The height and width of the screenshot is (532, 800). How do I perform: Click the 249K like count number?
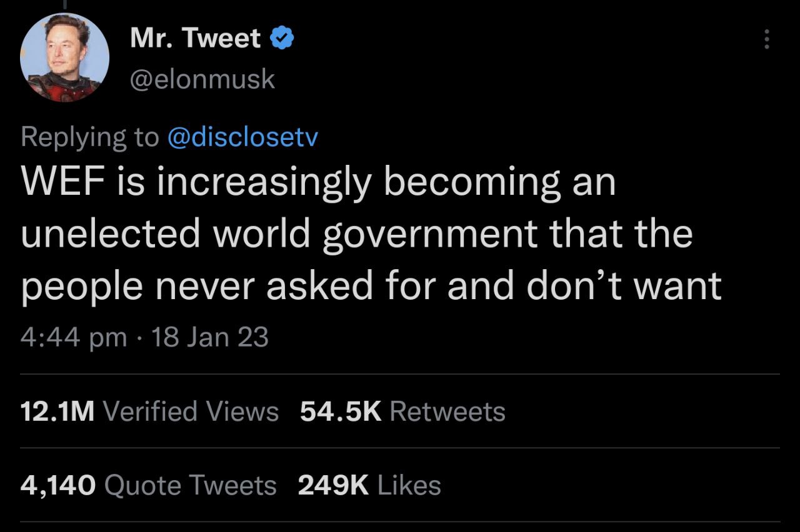332,485
